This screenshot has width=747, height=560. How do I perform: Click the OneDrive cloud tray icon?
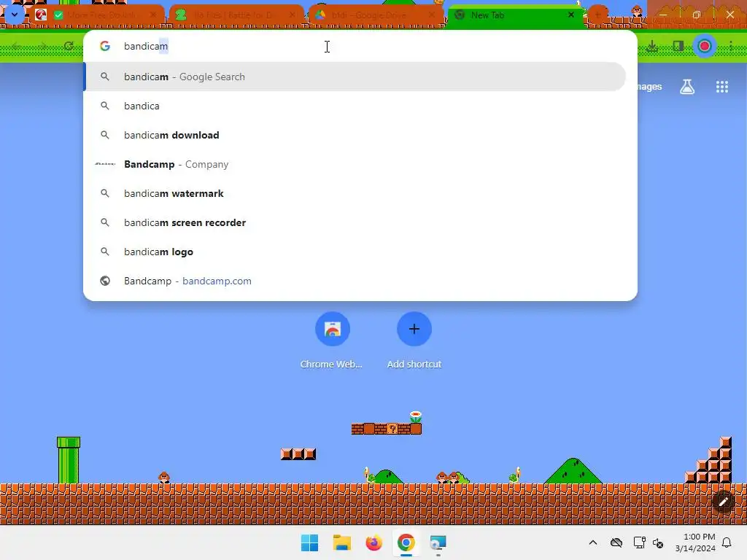point(616,542)
